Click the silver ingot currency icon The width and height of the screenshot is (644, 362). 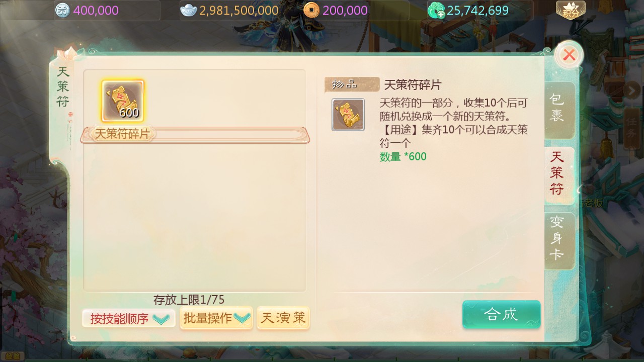(189, 10)
